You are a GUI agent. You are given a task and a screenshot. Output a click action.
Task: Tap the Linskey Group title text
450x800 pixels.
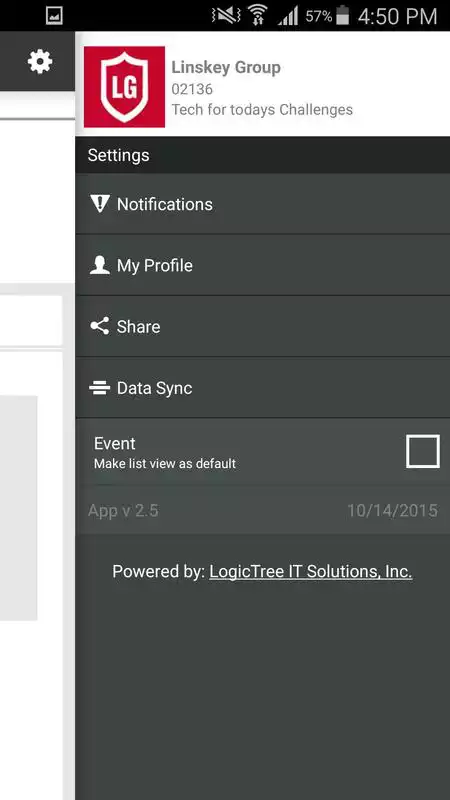click(226, 67)
